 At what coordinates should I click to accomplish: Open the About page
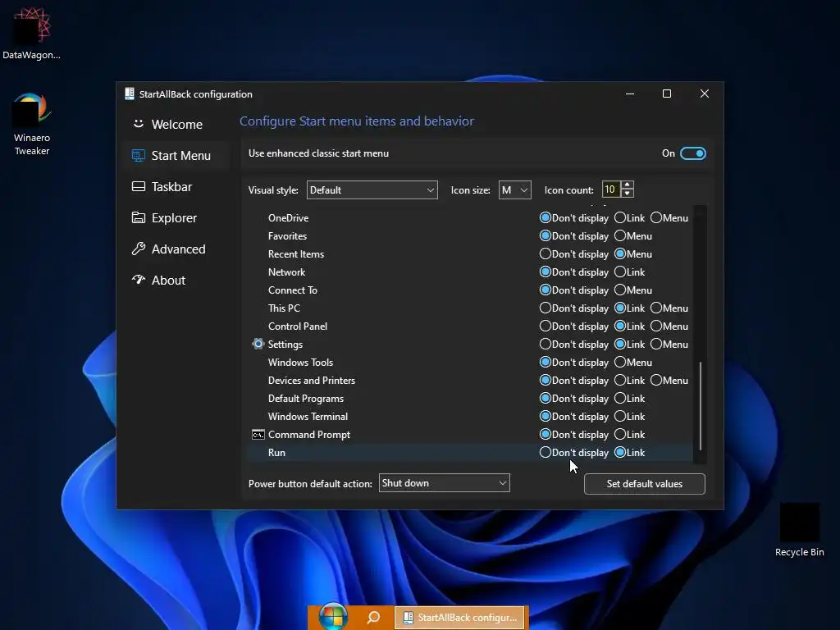click(177, 281)
